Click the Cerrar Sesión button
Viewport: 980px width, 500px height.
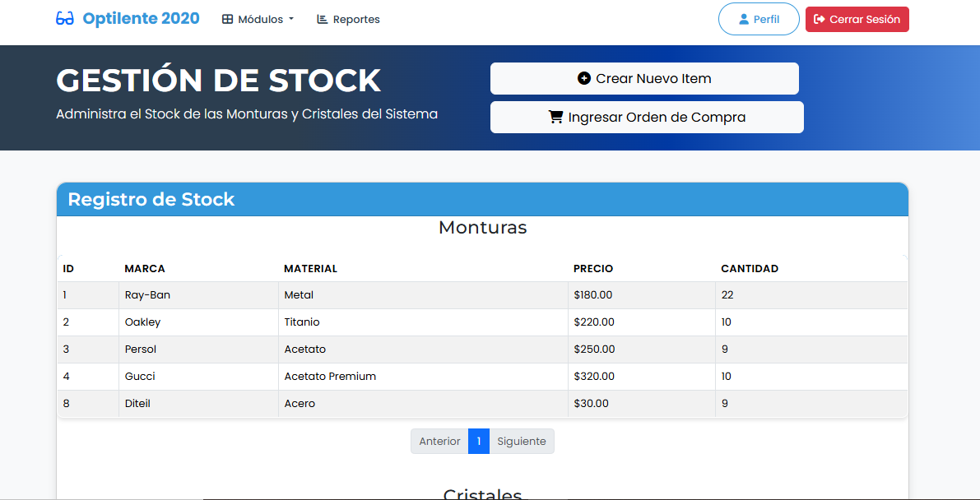(x=857, y=20)
